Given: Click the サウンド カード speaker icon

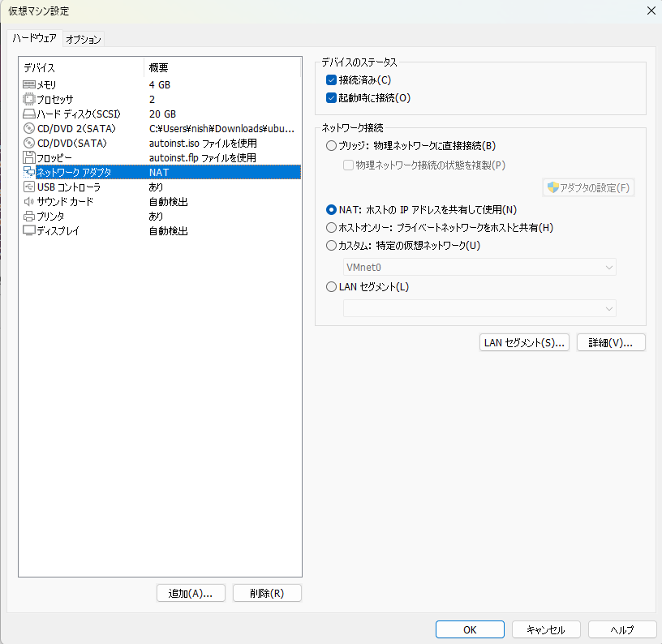Looking at the screenshot, I should [x=28, y=201].
